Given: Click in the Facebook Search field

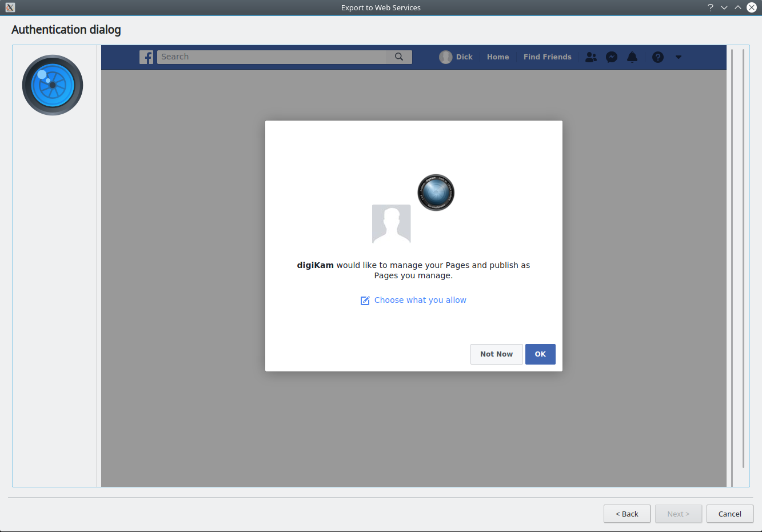Looking at the screenshot, I should [x=272, y=57].
